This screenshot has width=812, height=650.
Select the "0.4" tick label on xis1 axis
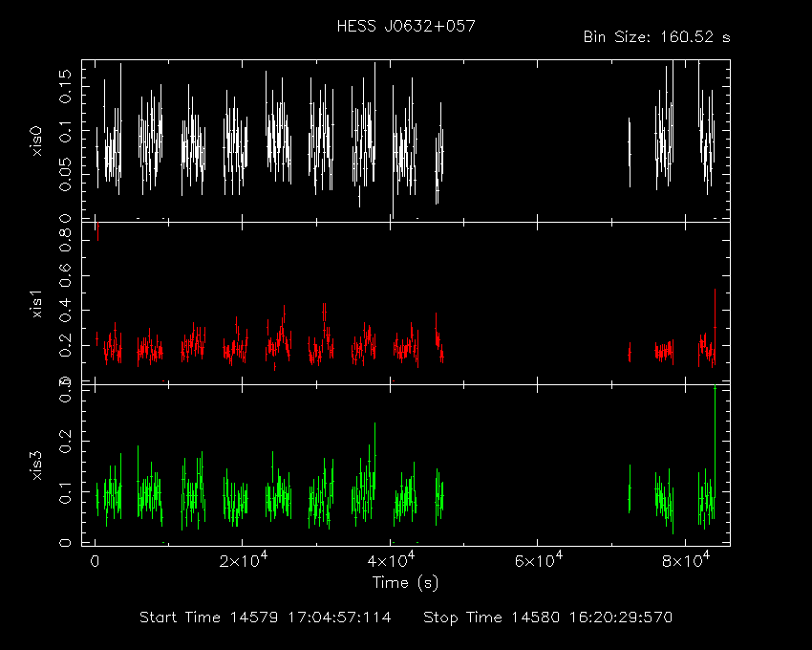[65, 310]
